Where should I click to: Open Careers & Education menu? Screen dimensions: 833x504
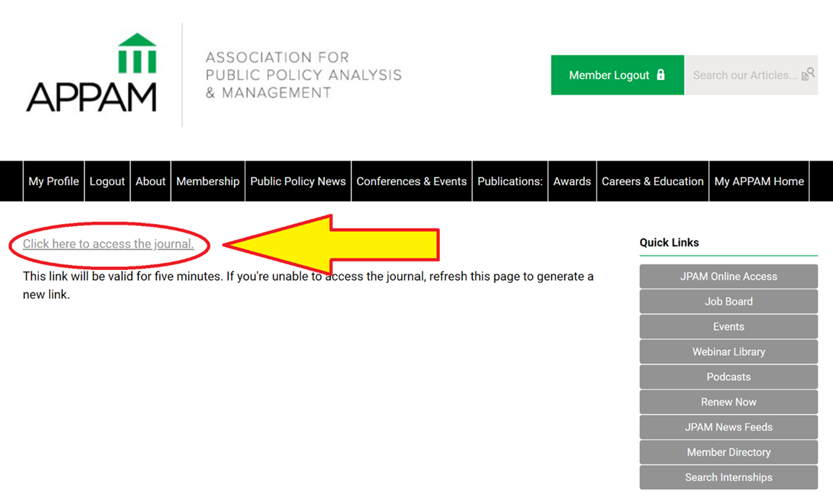tap(653, 181)
